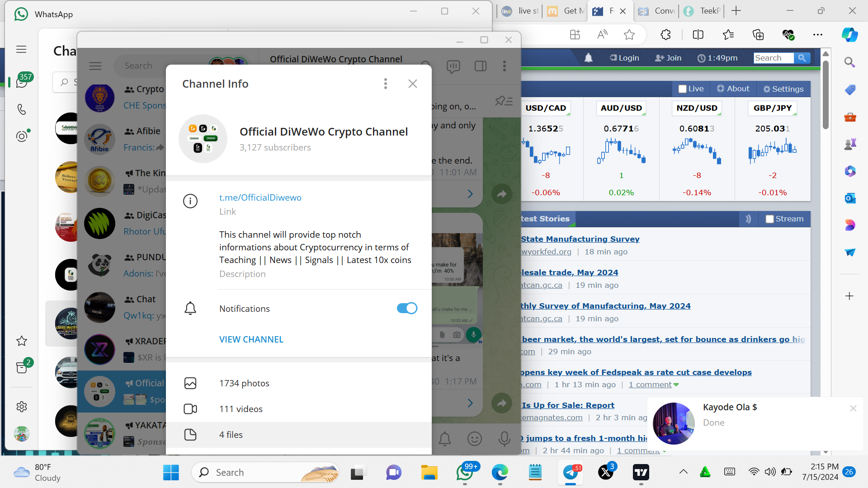Open Edge browser extensions puzzle icon
The width and height of the screenshot is (868, 488).
tap(665, 35)
